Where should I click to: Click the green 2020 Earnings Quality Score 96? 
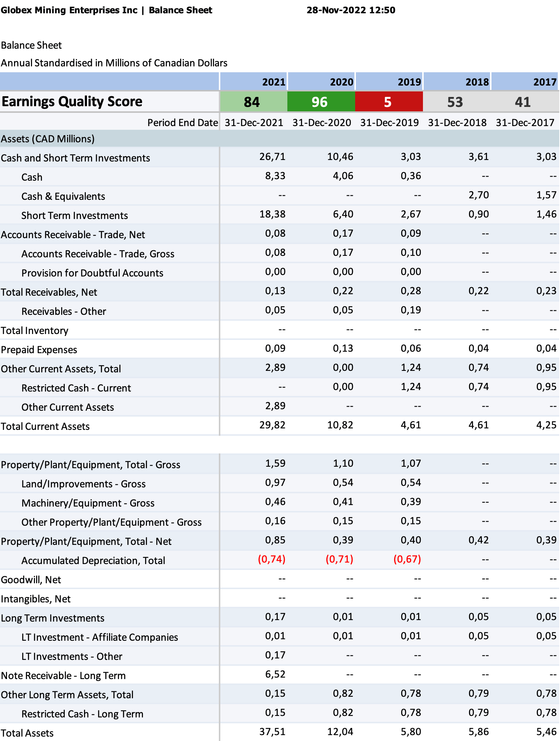320,102
